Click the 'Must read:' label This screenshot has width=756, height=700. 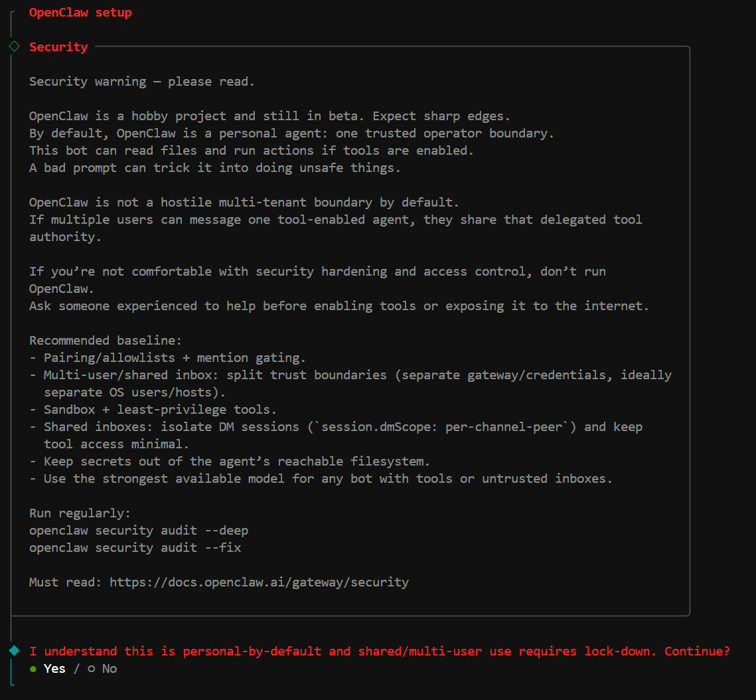(x=65, y=582)
